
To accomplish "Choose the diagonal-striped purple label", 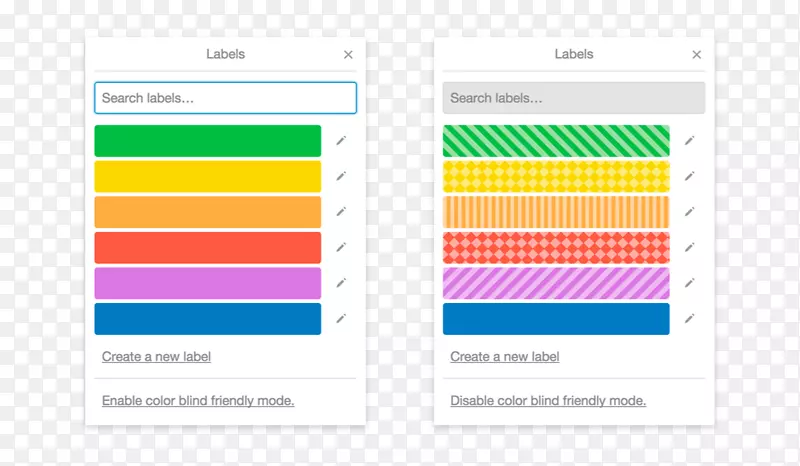I will pos(556,283).
